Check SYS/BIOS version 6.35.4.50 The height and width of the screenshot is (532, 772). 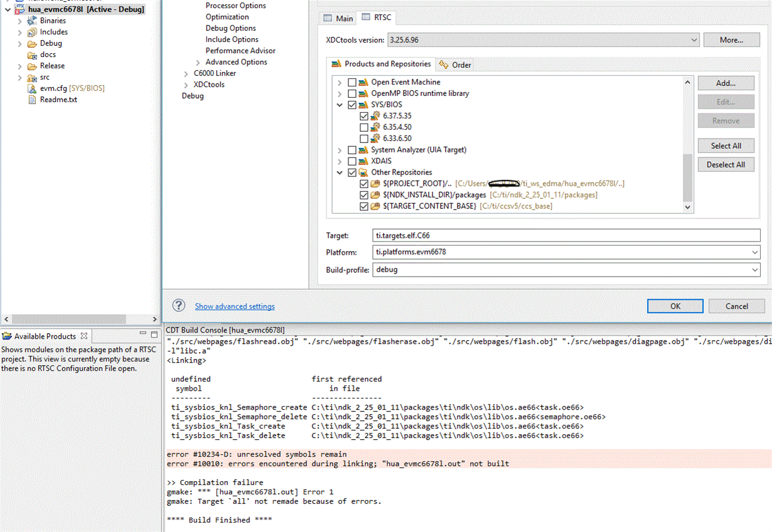click(x=364, y=127)
